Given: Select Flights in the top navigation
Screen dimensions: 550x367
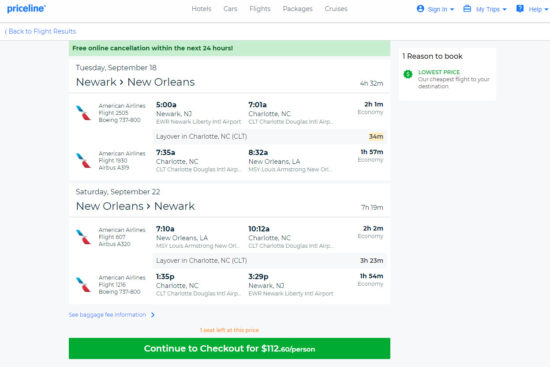Looking at the screenshot, I should point(260,9).
